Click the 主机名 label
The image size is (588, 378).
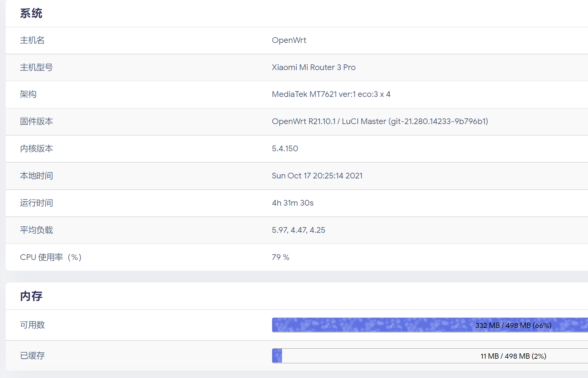point(32,40)
